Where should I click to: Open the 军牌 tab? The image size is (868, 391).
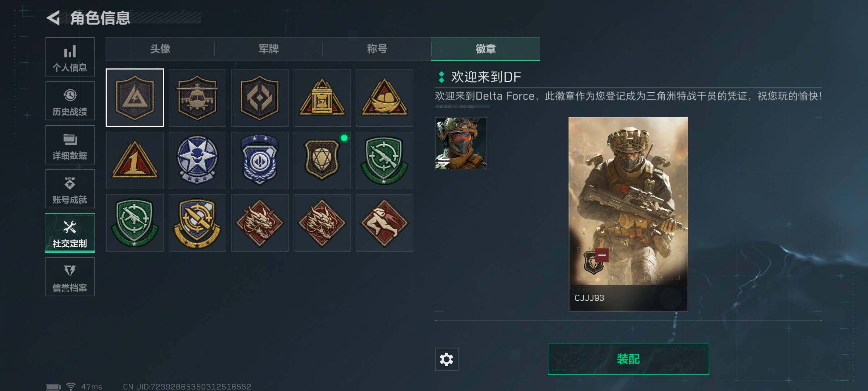[x=268, y=49]
